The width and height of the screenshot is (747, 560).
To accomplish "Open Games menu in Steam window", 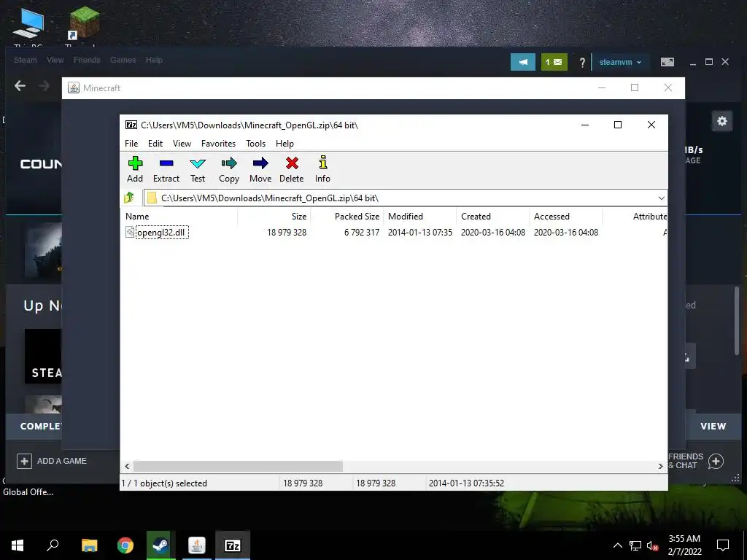I will pos(123,60).
